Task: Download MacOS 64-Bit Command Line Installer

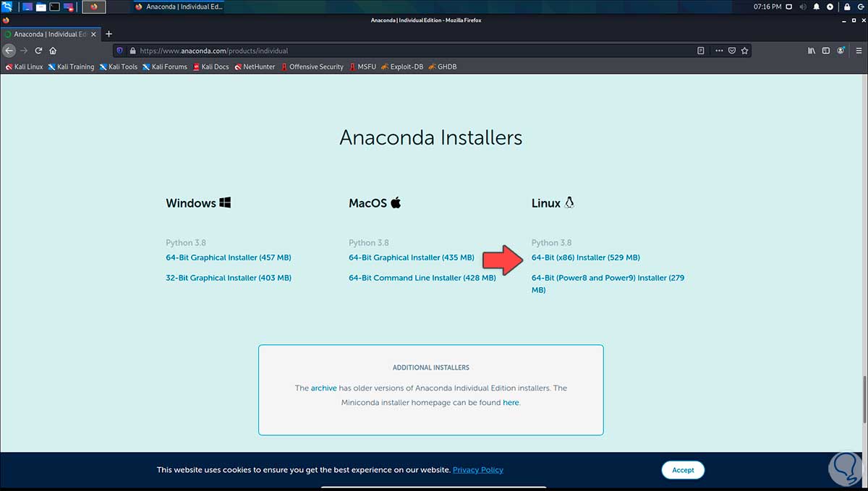Action: click(422, 278)
